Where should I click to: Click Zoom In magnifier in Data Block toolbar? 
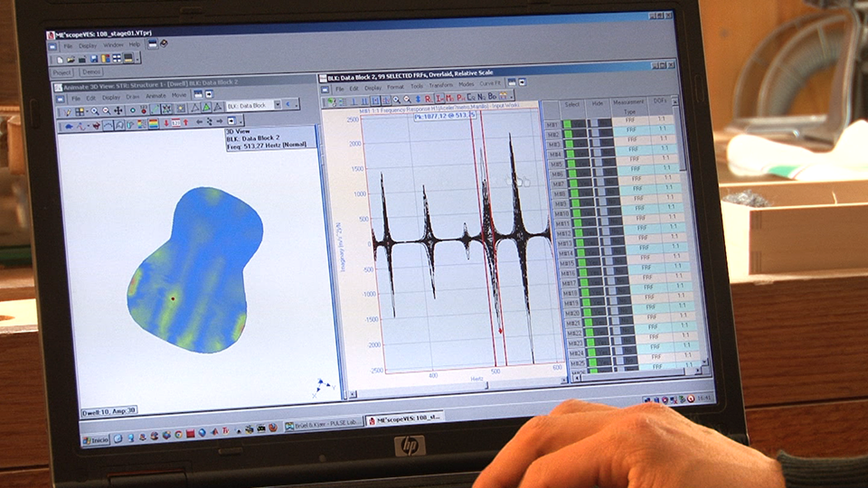tap(397, 99)
